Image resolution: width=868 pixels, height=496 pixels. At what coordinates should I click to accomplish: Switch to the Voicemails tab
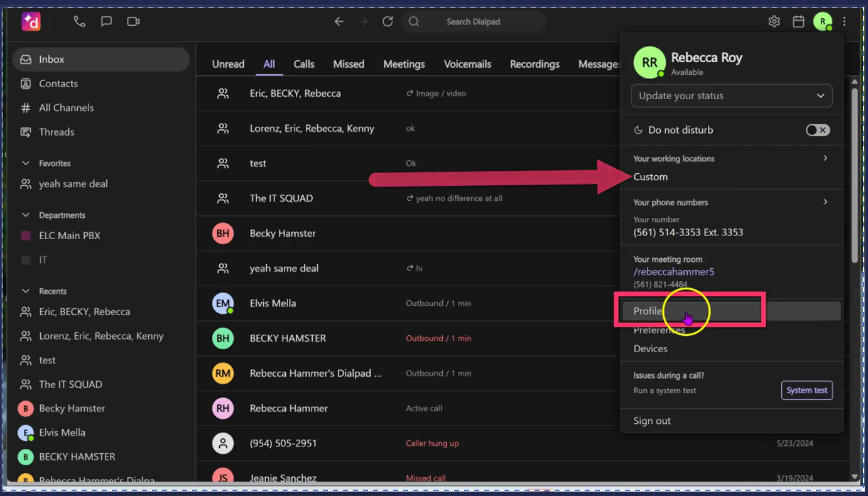click(467, 64)
